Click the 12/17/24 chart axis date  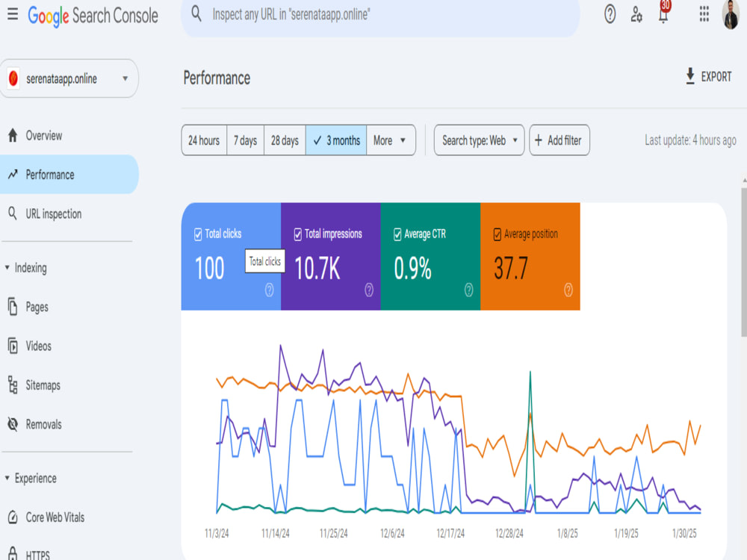tap(450, 533)
